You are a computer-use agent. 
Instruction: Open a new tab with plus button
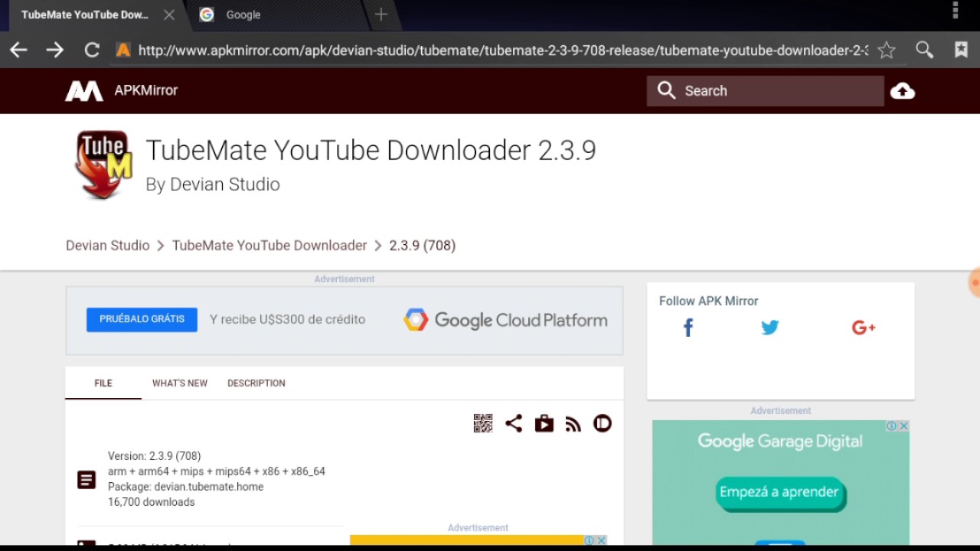coord(381,15)
